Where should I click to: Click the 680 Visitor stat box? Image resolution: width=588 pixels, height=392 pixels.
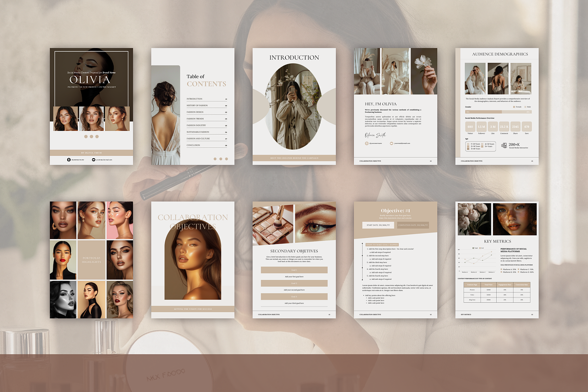470,127
